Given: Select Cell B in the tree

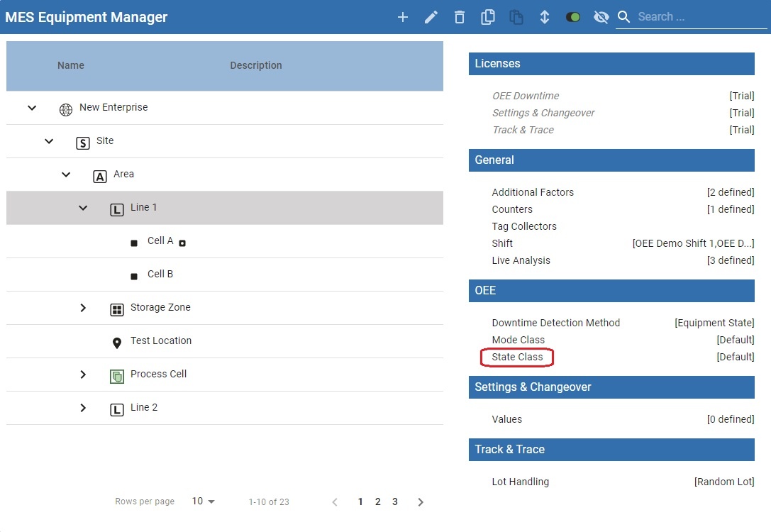Looking at the screenshot, I should tap(160, 274).
